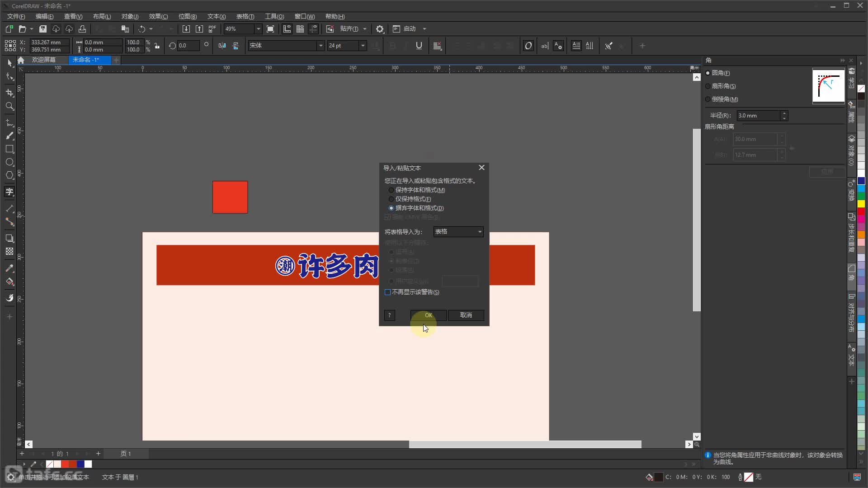Mirror the text horizontally
The width and height of the screenshot is (868, 488).
pos(222,46)
